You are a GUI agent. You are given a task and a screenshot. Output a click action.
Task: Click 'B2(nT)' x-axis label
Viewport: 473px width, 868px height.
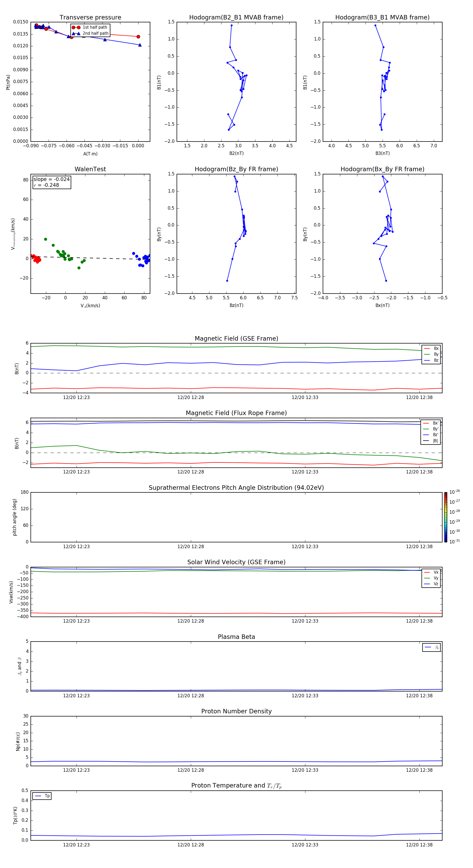tap(236, 153)
